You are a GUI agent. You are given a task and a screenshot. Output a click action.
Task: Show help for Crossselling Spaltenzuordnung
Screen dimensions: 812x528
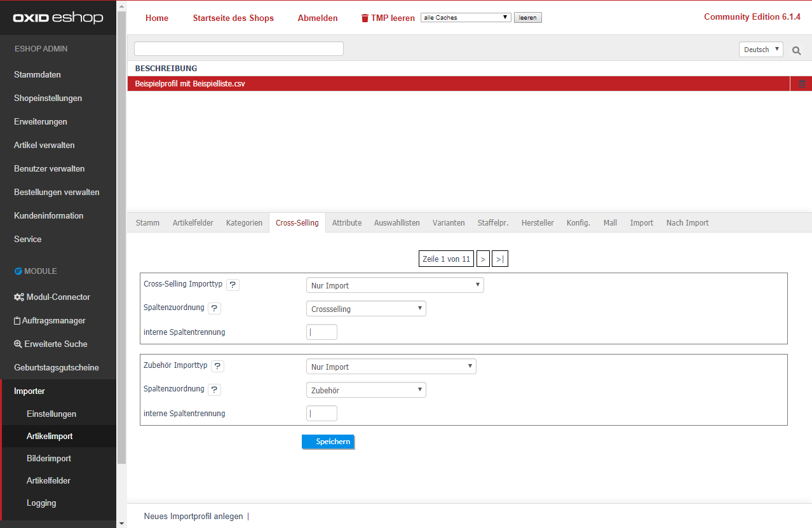[214, 308]
